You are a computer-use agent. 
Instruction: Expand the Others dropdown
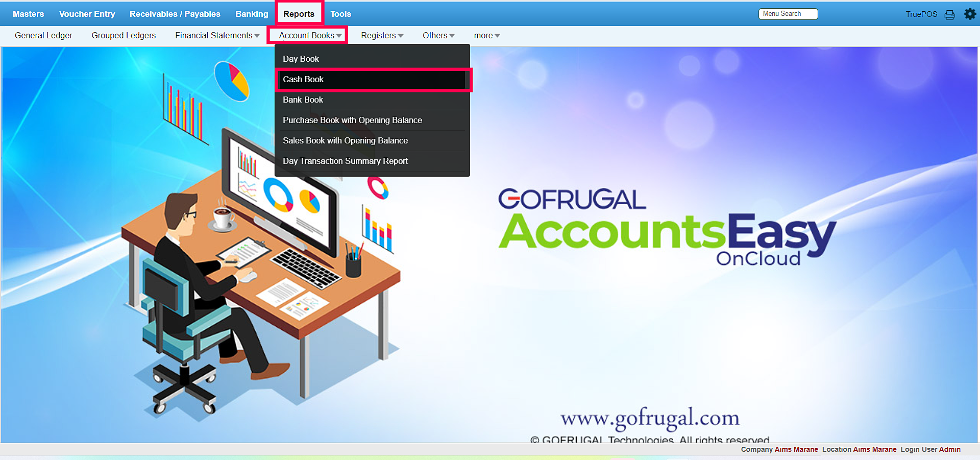coord(438,35)
